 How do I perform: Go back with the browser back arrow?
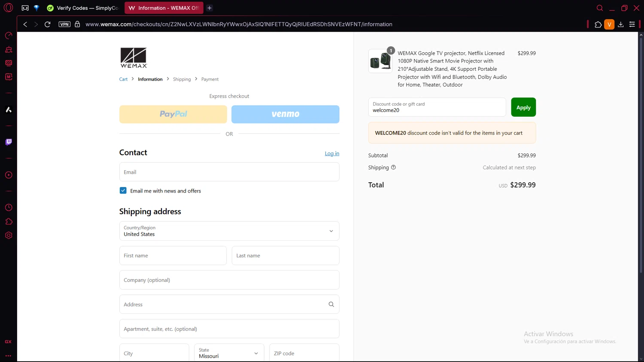click(x=25, y=24)
